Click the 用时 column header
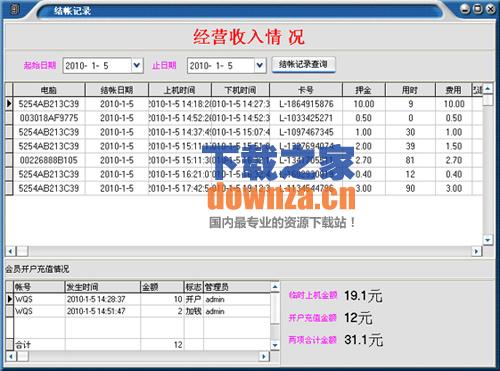The width and height of the screenshot is (500, 371). click(410, 90)
